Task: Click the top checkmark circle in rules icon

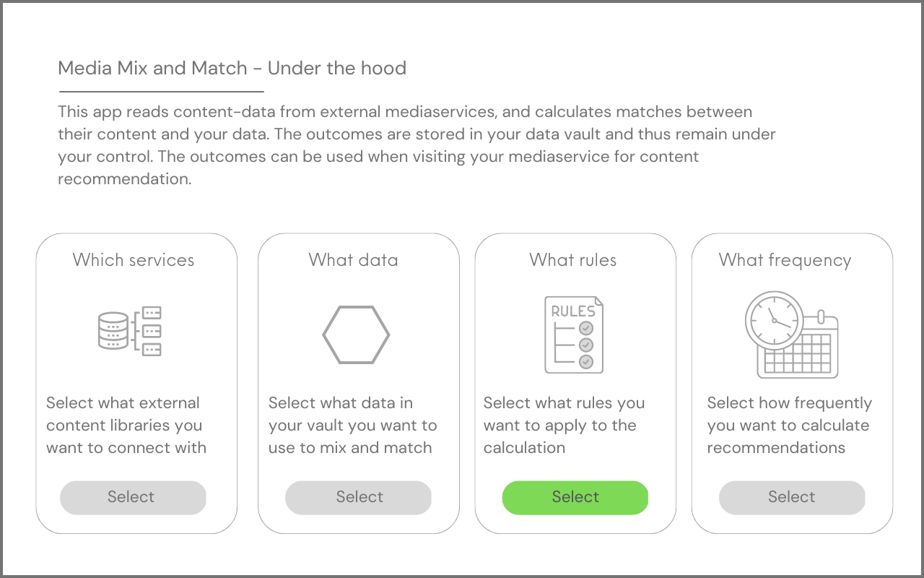Action: pyautogui.click(x=586, y=328)
